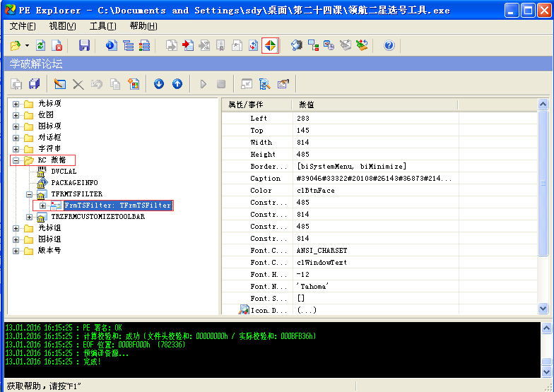Click the save-all double floppy icon in resource toolbar

pyautogui.click(x=35, y=84)
